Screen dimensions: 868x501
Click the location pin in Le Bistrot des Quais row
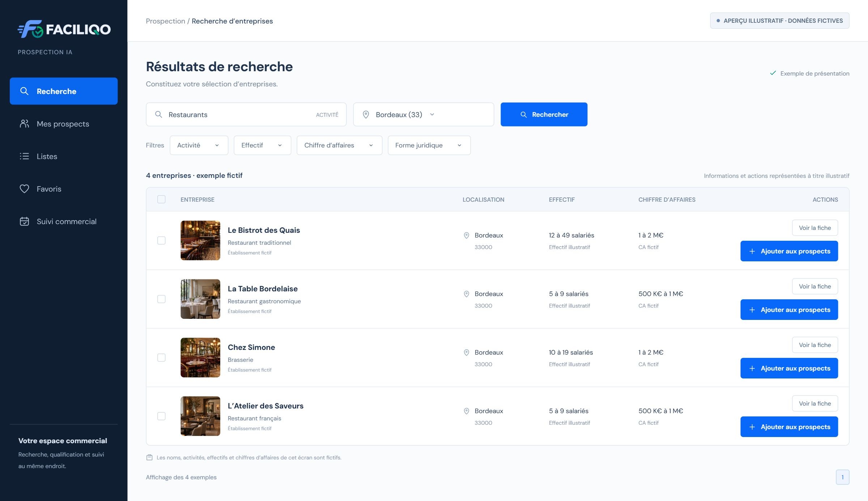click(x=467, y=235)
